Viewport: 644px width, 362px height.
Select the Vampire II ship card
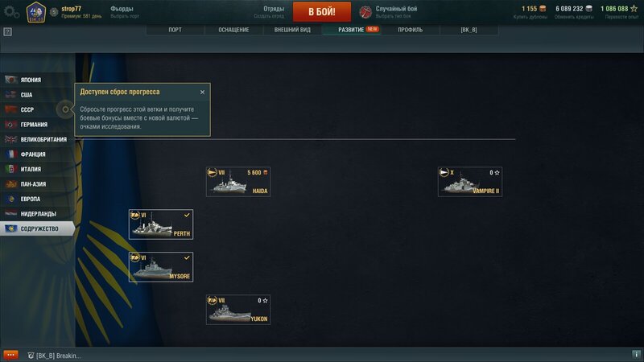(470, 182)
